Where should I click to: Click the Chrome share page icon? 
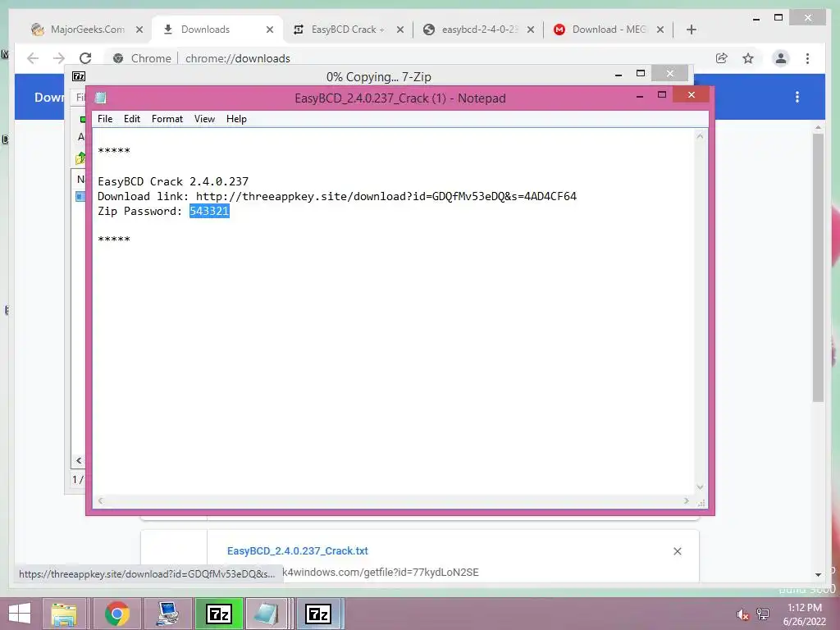[722, 58]
